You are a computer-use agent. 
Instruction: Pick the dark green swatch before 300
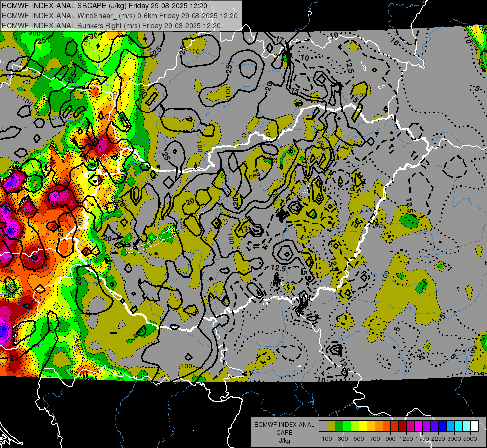(339, 426)
